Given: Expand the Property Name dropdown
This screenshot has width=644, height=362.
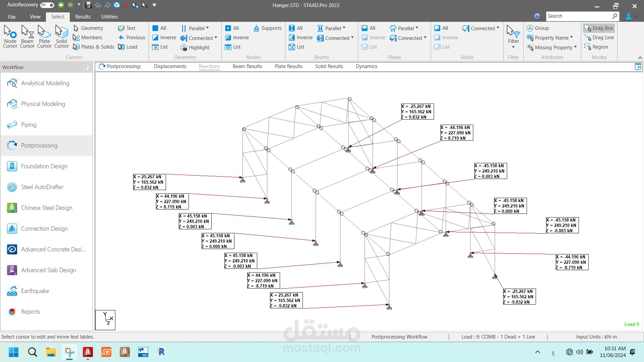Looking at the screenshot, I should click(x=550, y=38).
